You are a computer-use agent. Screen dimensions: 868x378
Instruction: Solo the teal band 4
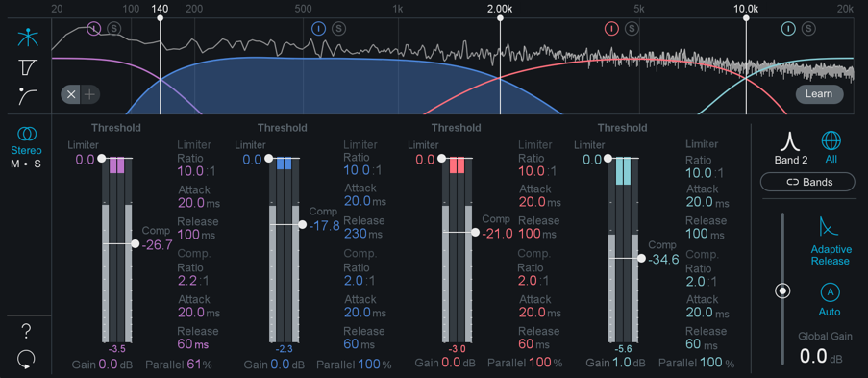pyautogui.click(x=808, y=28)
